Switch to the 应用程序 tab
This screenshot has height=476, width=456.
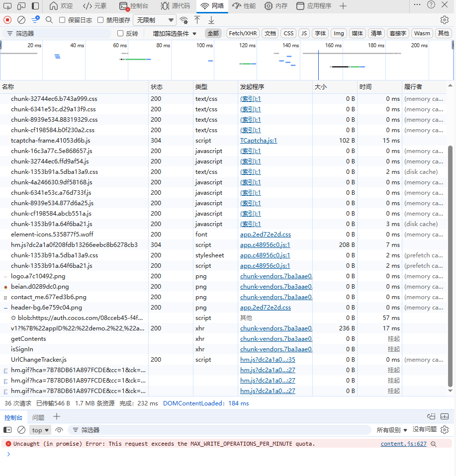pyautogui.click(x=314, y=6)
